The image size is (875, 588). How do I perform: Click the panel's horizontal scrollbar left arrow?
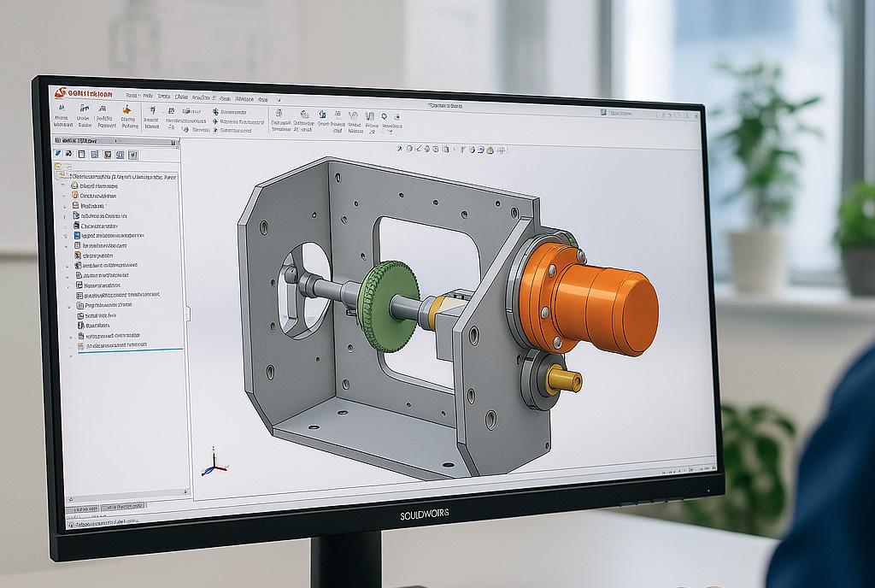coord(70,498)
